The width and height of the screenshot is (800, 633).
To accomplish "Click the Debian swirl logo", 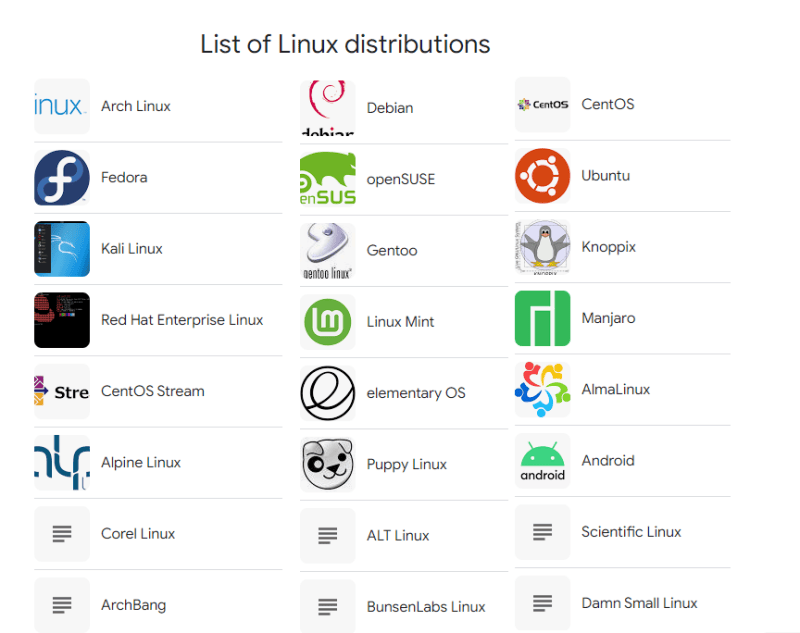I will click(x=328, y=108).
